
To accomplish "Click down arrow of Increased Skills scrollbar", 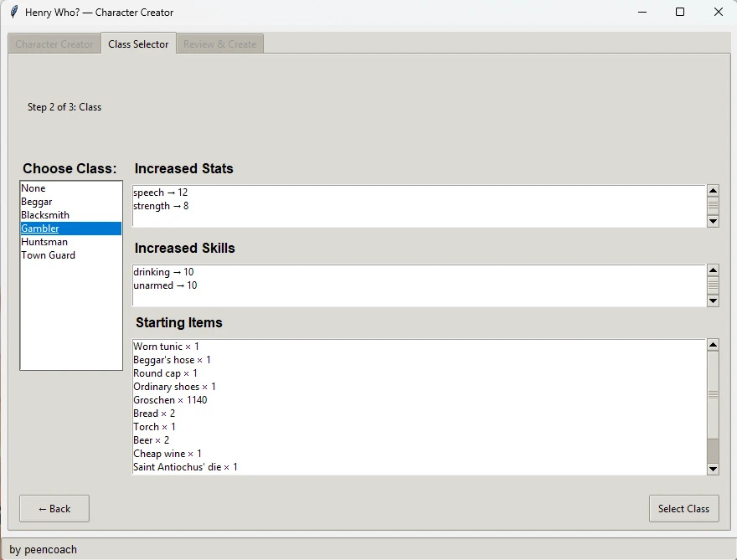I will tap(713, 301).
